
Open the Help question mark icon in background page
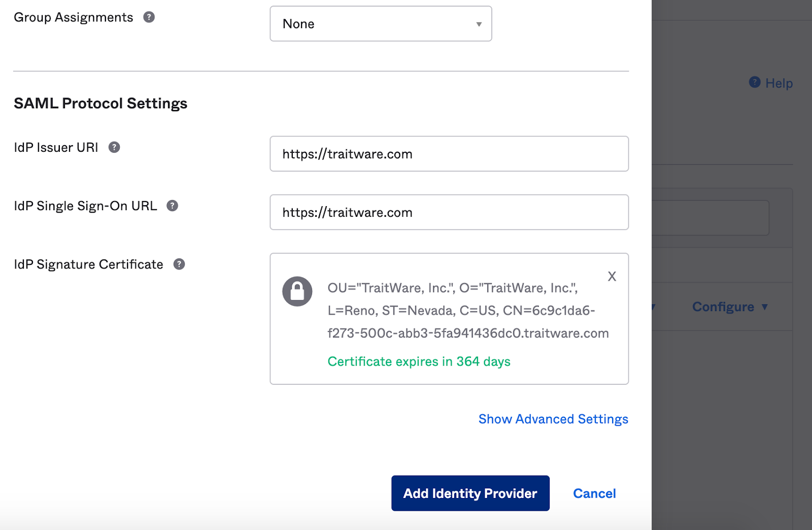(x=755, y=82)
